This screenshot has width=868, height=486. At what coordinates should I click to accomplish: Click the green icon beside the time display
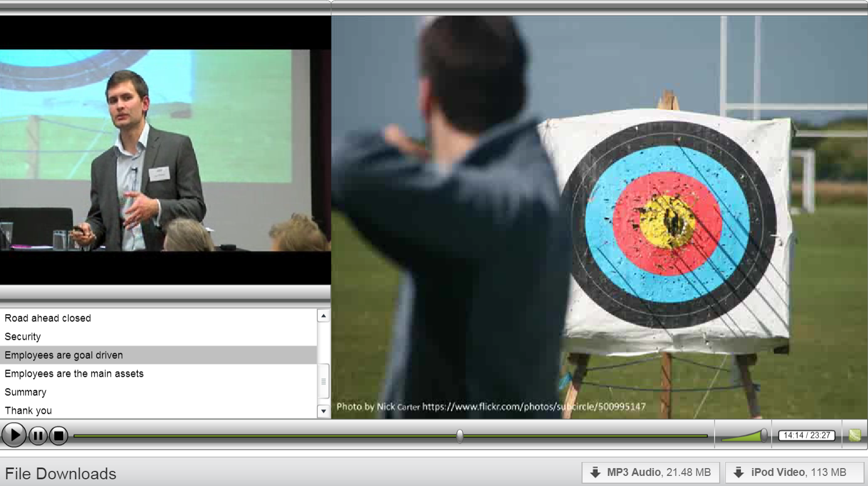pos(855,435)
